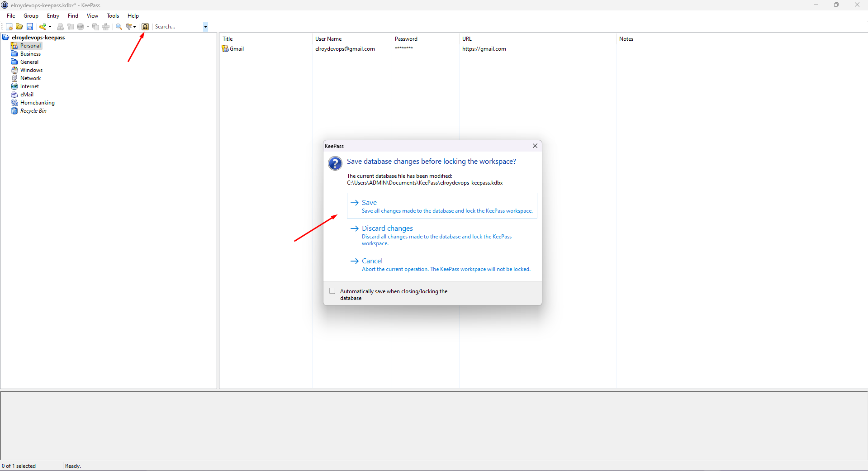This screenshot has height=471, width=868.
Task: Open the Search box dropdown arrow
Action: tap(205, 27)
